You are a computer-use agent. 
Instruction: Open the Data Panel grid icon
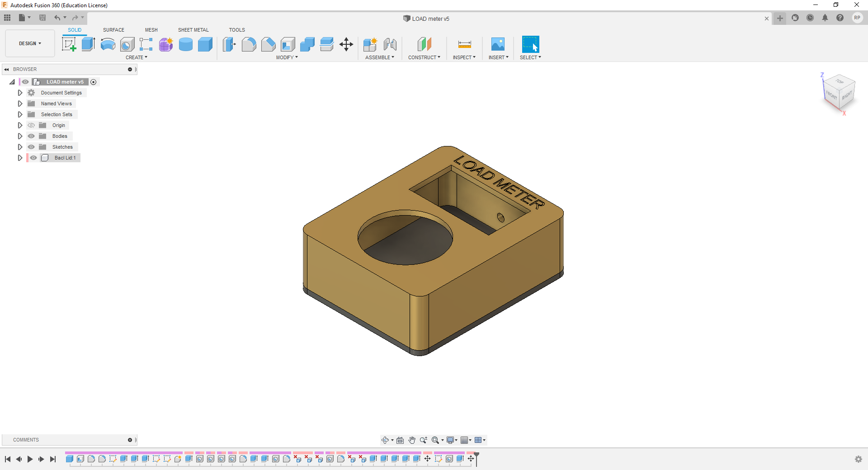pyautogui.click(x=7, y=18)
